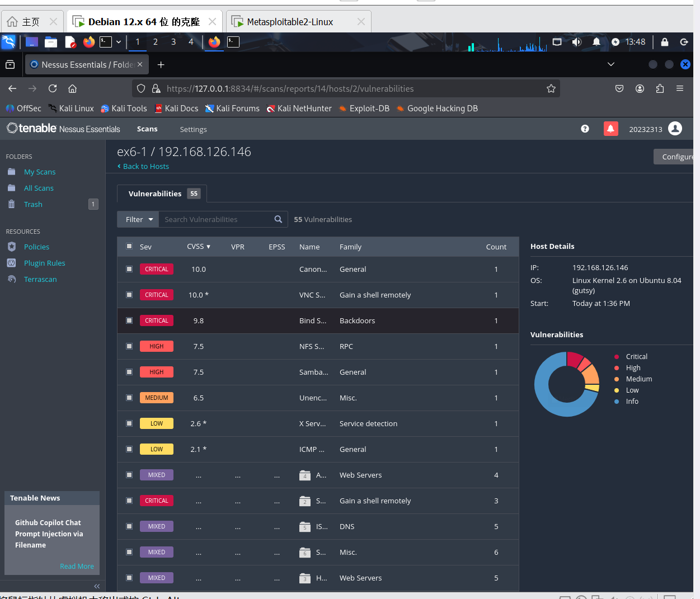Open volume control speaker icon

[577, 42]
